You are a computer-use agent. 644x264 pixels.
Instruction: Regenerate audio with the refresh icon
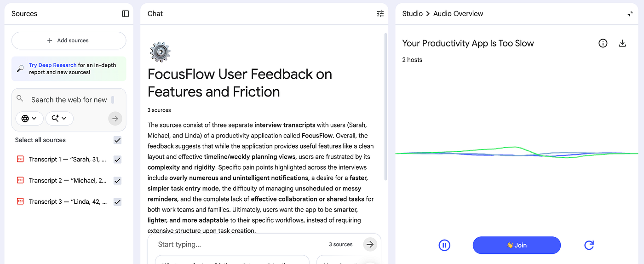click(x=589, y=245)
